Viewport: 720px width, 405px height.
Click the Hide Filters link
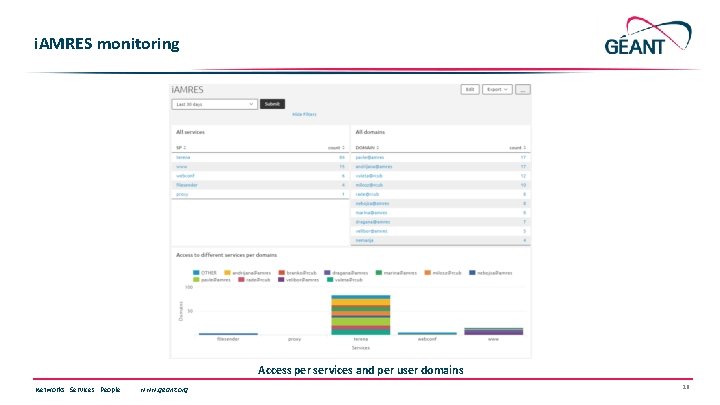coord(304,114)
